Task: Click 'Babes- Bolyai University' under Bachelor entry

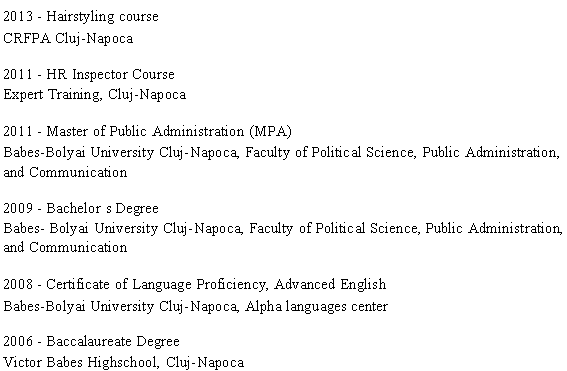Action: click(x=81, y=229)
